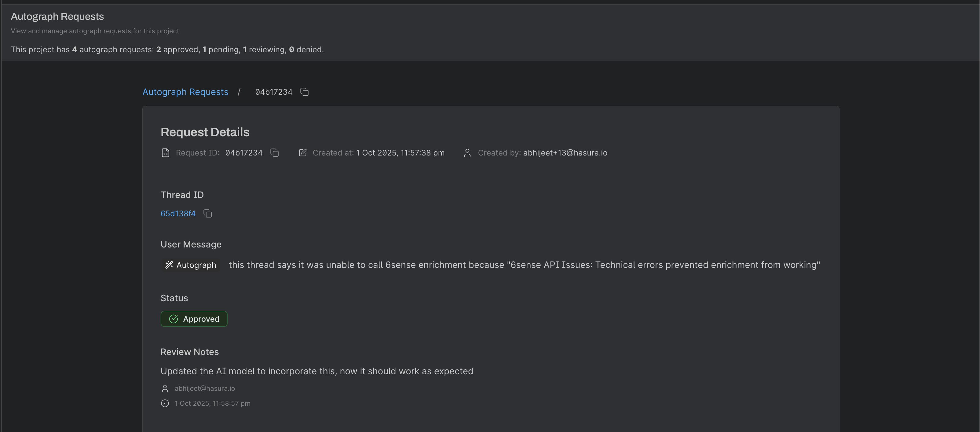980x432 pixels.
Task: Copy the Thread ID 65d138f4
Action: coord(207,214)
